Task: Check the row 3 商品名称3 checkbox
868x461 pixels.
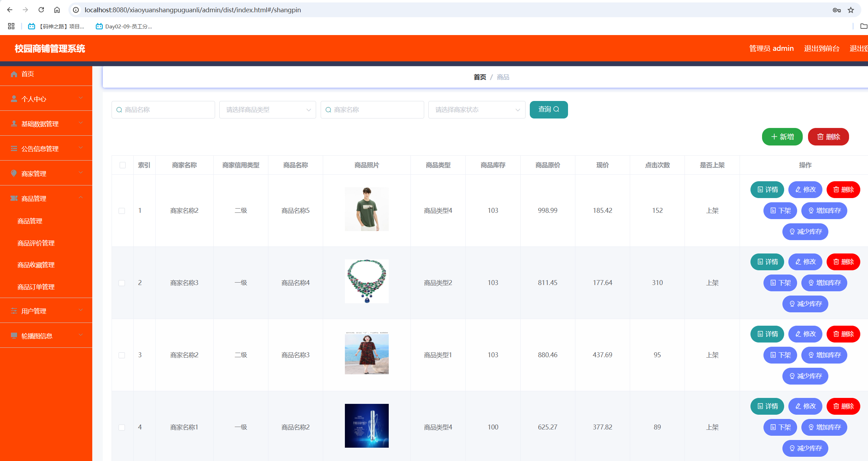Action: tap(122, 355)
